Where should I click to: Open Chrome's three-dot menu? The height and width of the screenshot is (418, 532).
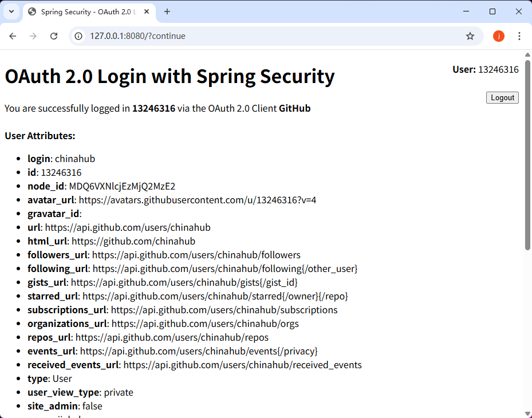pos(519,36)
